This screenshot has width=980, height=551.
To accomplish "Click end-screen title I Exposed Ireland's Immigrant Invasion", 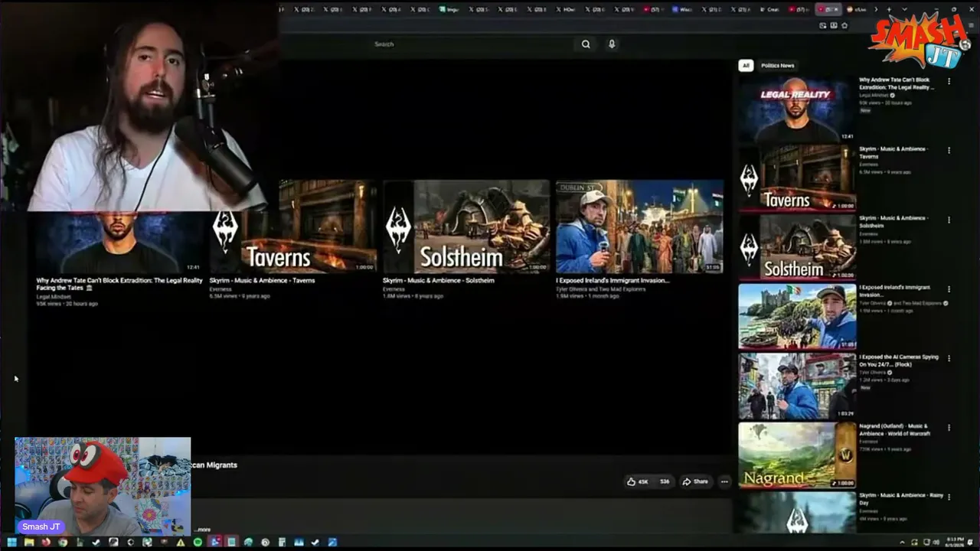I will coord(612,281).
